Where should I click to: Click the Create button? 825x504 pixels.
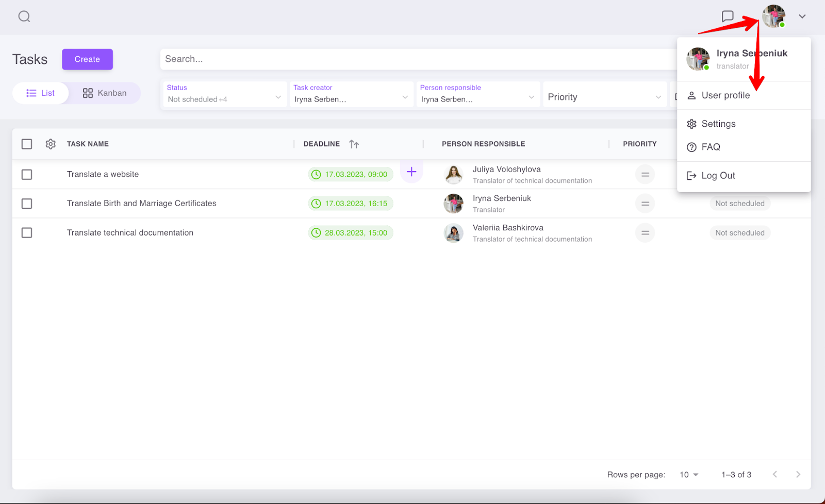pyautogui.click(x=87, y=59)
